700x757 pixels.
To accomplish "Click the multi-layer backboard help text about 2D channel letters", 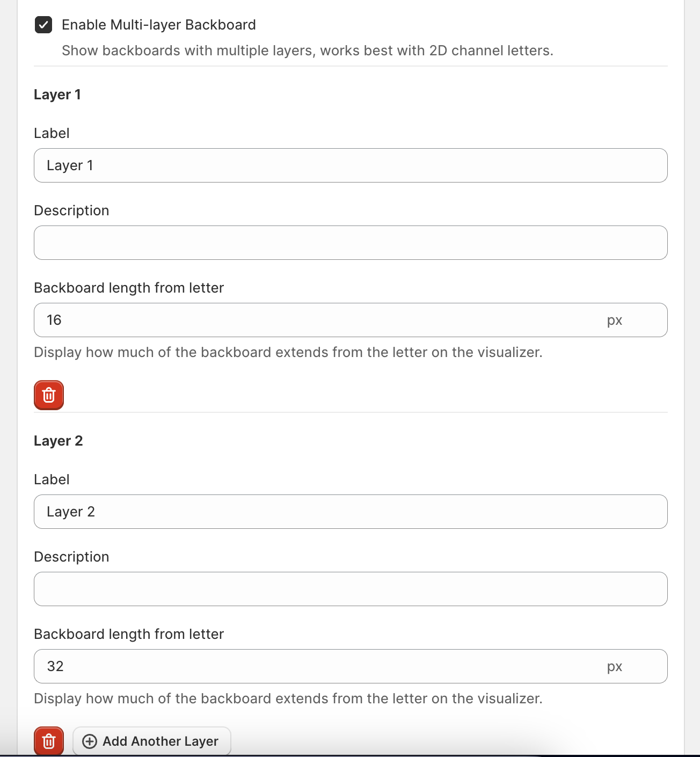I will pyautogui.click(x=307, y=50).
